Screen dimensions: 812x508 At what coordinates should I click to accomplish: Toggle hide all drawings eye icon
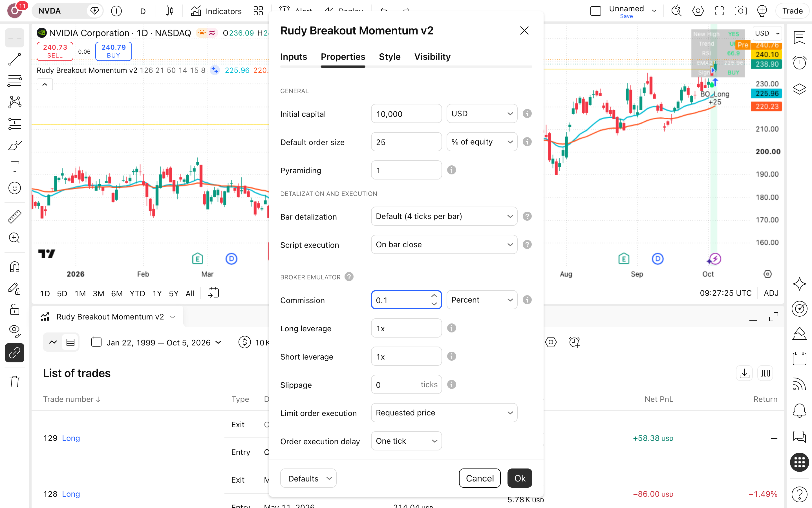point(14,331)
